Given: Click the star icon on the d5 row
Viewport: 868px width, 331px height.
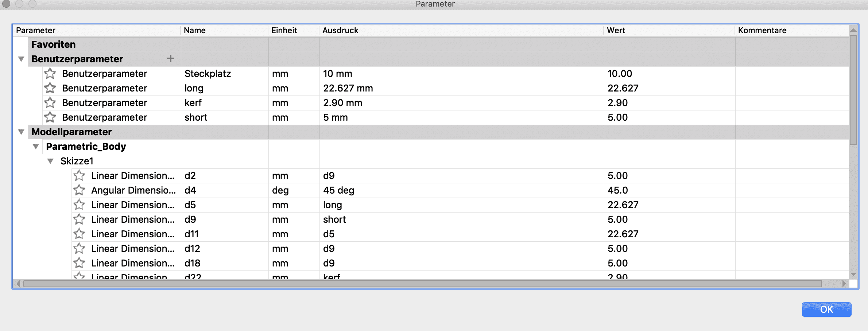Looking at the screenshot, I should click(x=79, y=205).
